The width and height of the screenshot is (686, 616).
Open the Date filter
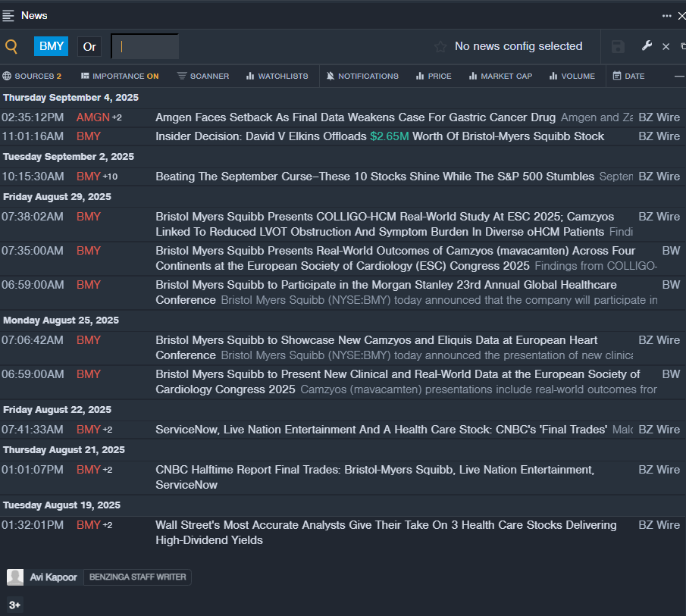point(628,76)
